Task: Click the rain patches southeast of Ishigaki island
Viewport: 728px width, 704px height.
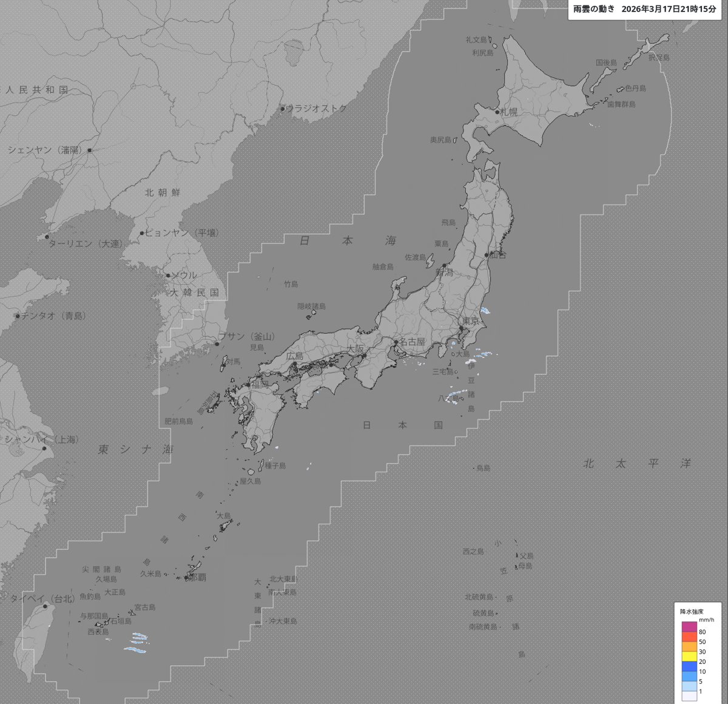Action: [138, 642]
